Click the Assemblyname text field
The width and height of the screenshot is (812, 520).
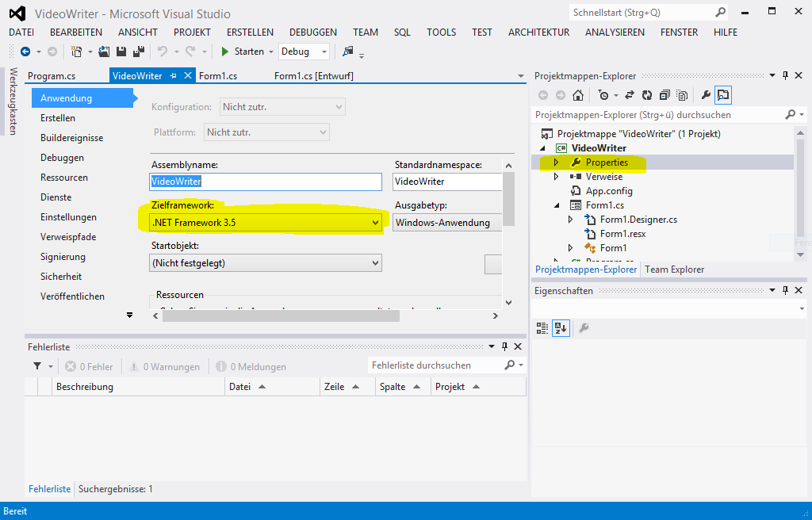pyautogui.click(x=266, y=182)
